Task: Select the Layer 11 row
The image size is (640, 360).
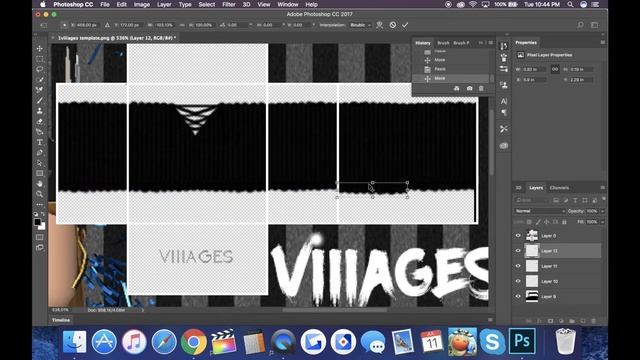Action: (x=558, y=266)
